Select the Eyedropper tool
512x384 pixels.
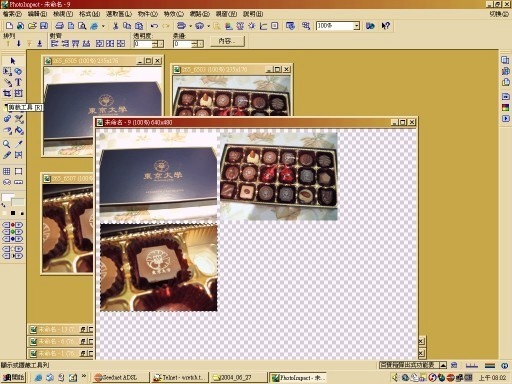tap(19, 144)
